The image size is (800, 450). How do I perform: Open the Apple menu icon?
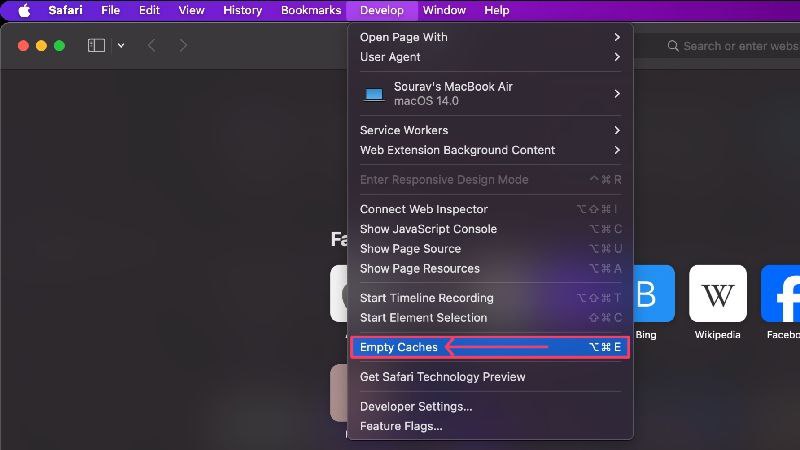pos(24,10)
